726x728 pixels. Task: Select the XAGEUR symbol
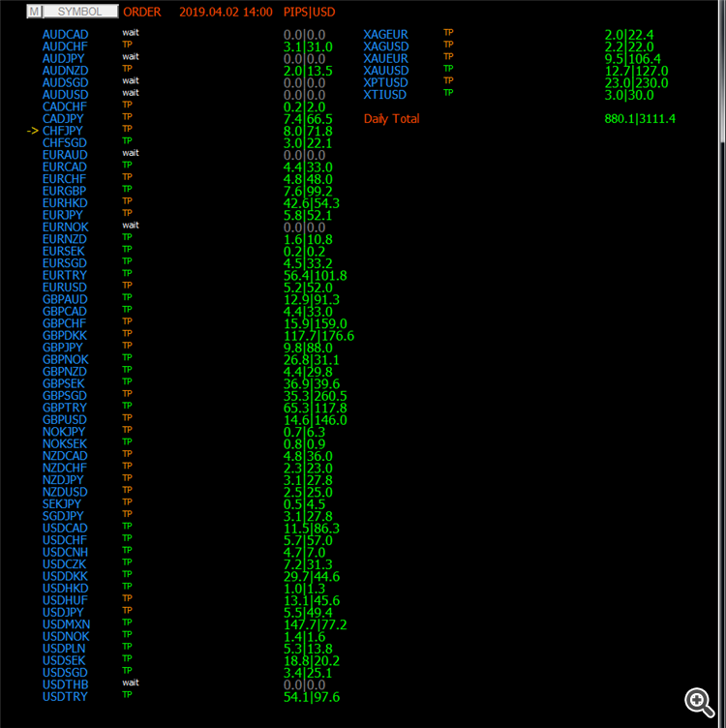tap(385, 34)
